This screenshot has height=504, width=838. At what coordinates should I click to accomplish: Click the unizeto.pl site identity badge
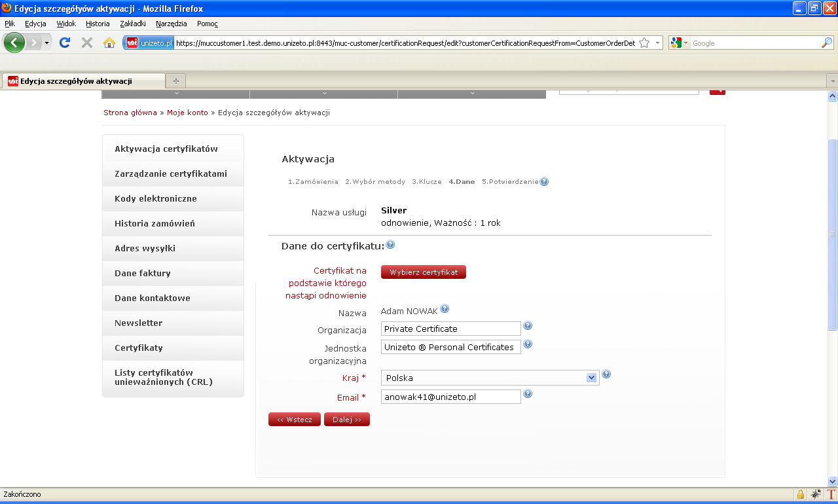[149, 43]
